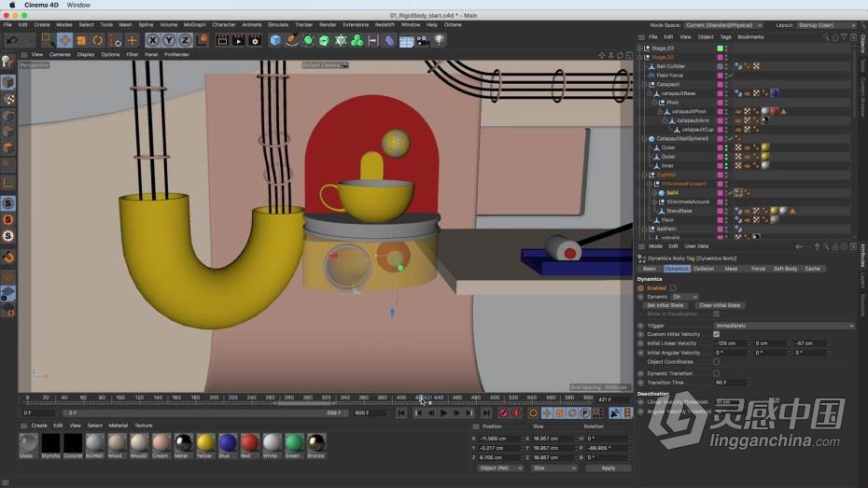Select the Scale tool icon
868x488 pixels.
click(81, 40)
